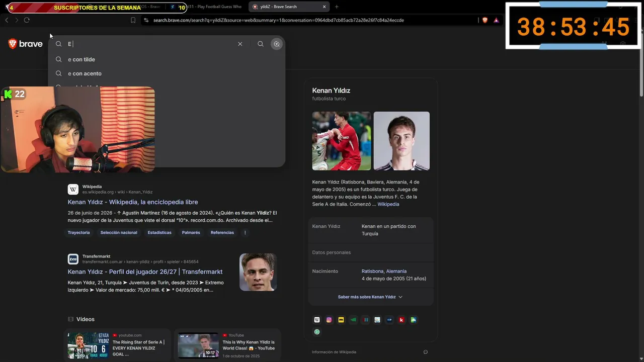Focus the address bar URL
This screenshot has height=362, width=644.
point(279,20)
